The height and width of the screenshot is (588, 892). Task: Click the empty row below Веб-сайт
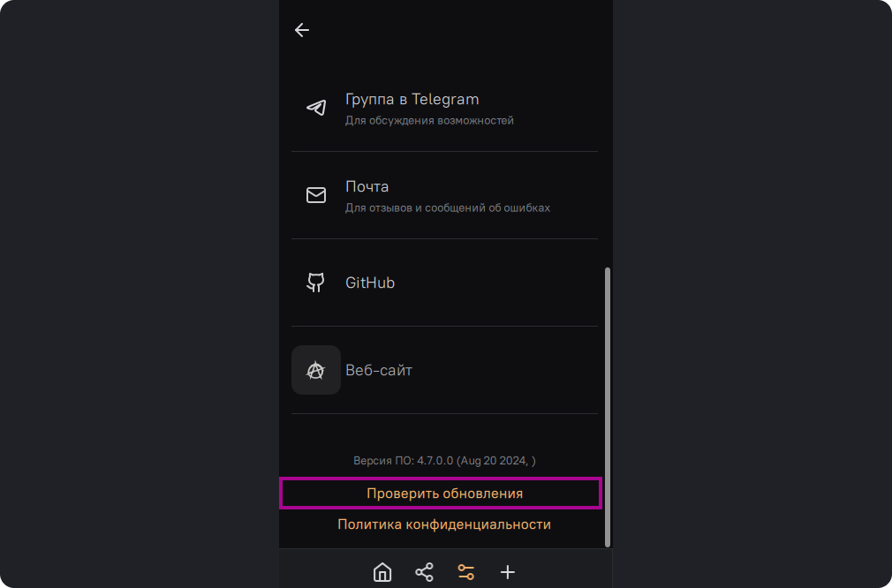[x=444, y=433]
